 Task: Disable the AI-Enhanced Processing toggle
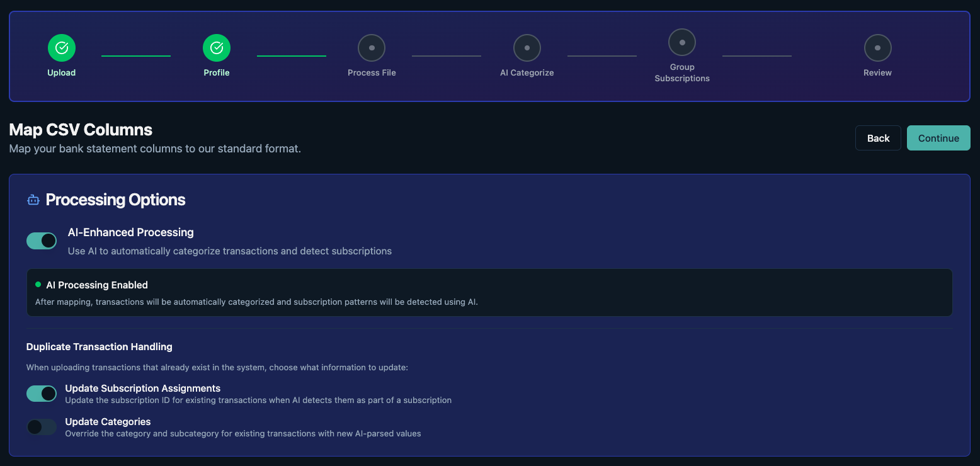click(41, 241)
